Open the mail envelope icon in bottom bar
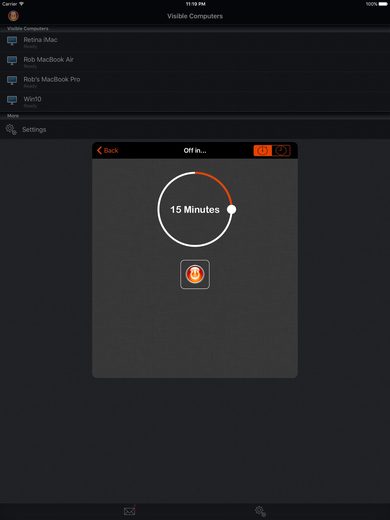390x520 pixels. click(129, 511)
